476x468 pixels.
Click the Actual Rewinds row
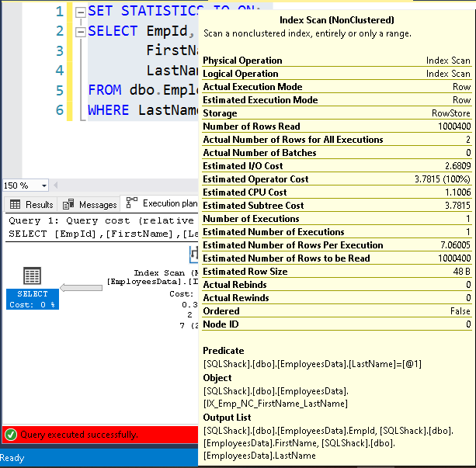pos(337,298)
